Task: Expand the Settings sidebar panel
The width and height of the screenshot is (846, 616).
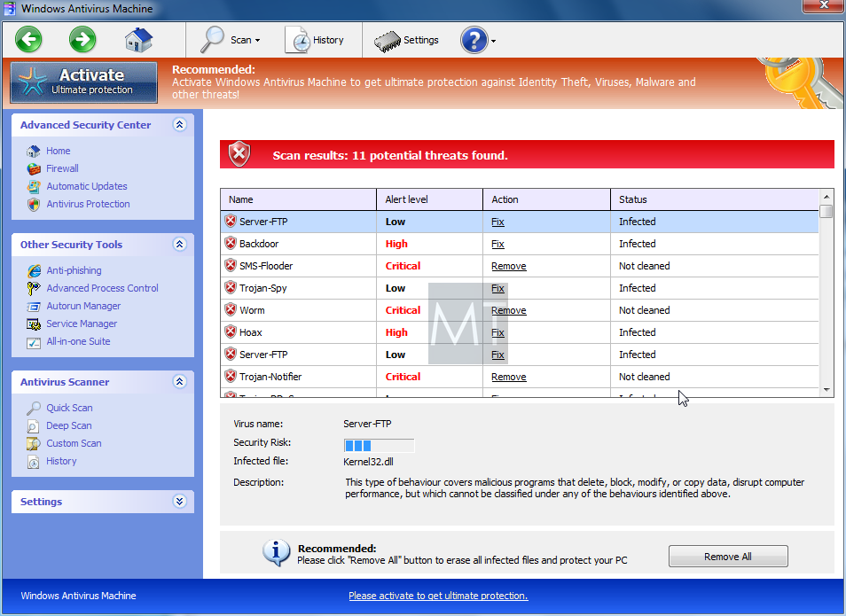Action: click(180, 502)
